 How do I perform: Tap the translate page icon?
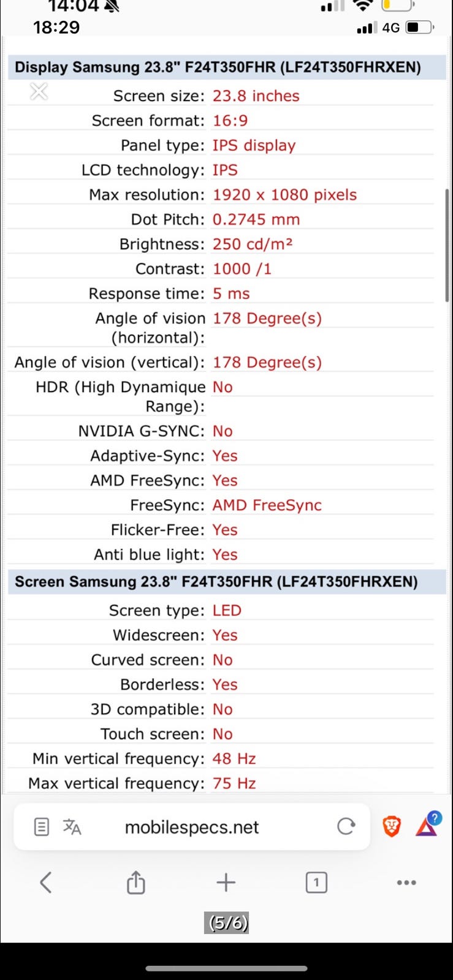click(x=72, y=827)
